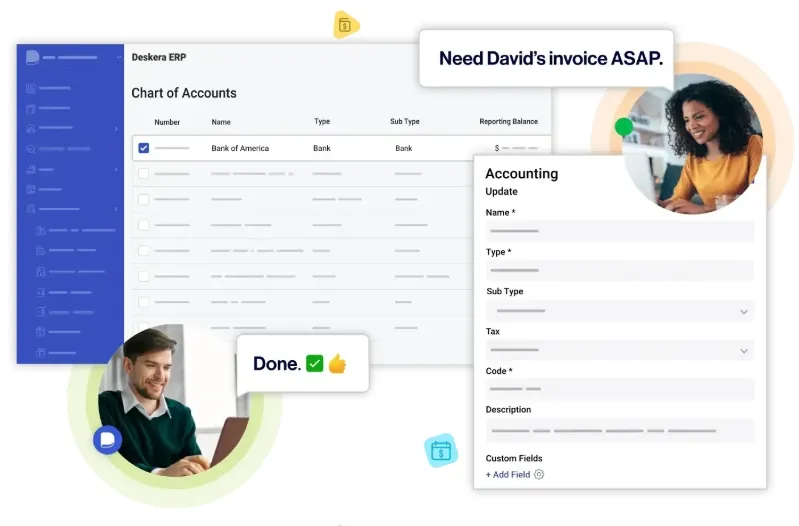Click the Code input field
This screenshot has width=799, height=526.
coord(620,389)
